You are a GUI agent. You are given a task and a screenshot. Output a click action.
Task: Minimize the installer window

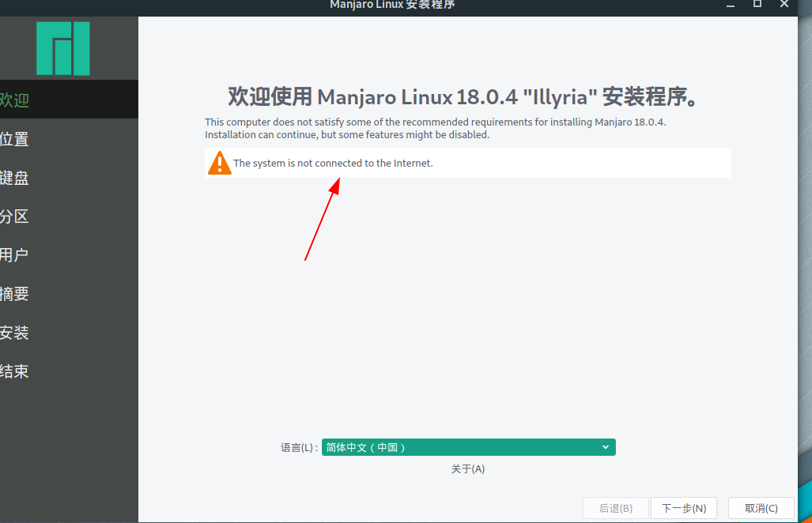(731, 4)
